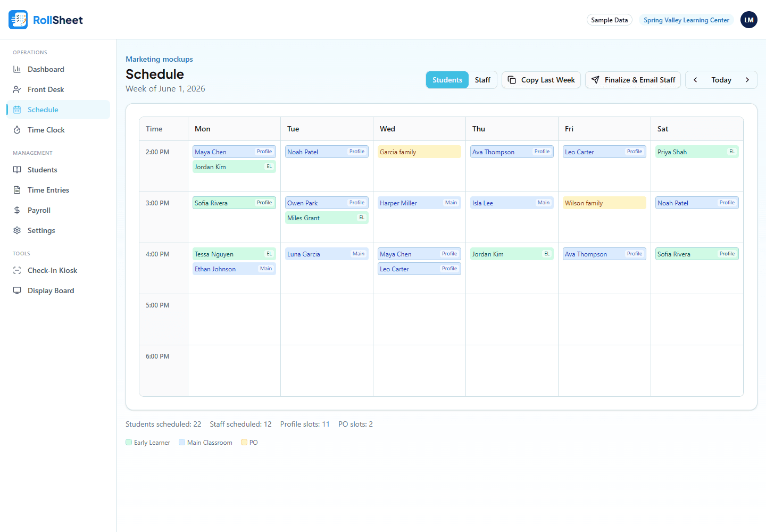Open Harper Miller's Wednesday 3:00 PM slot
Screen dimensions: 766x532
click(419, 203)
